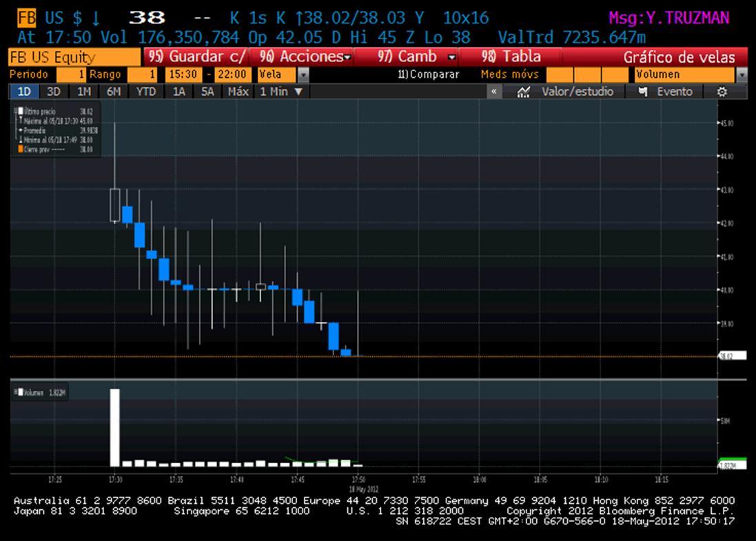Screen dimensions: 756x541
Task: Click the 95) Guardar c/ button
Action: tap(196, 57)
